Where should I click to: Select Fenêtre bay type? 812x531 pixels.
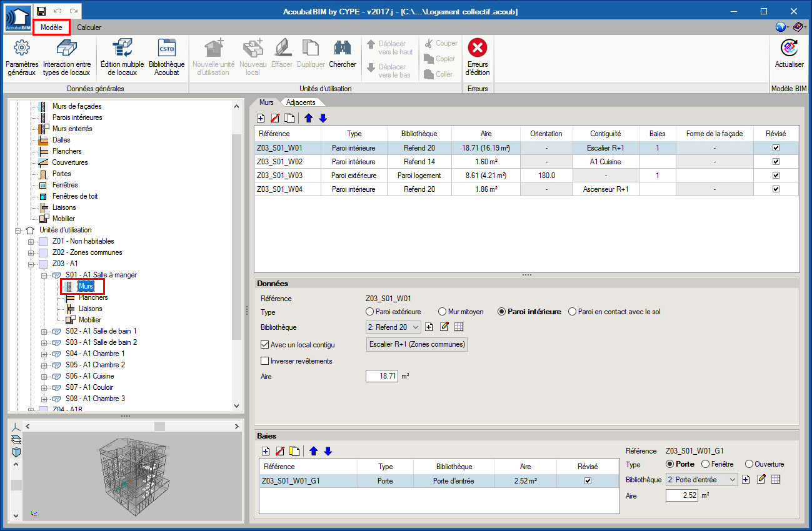tap(706, 464)
